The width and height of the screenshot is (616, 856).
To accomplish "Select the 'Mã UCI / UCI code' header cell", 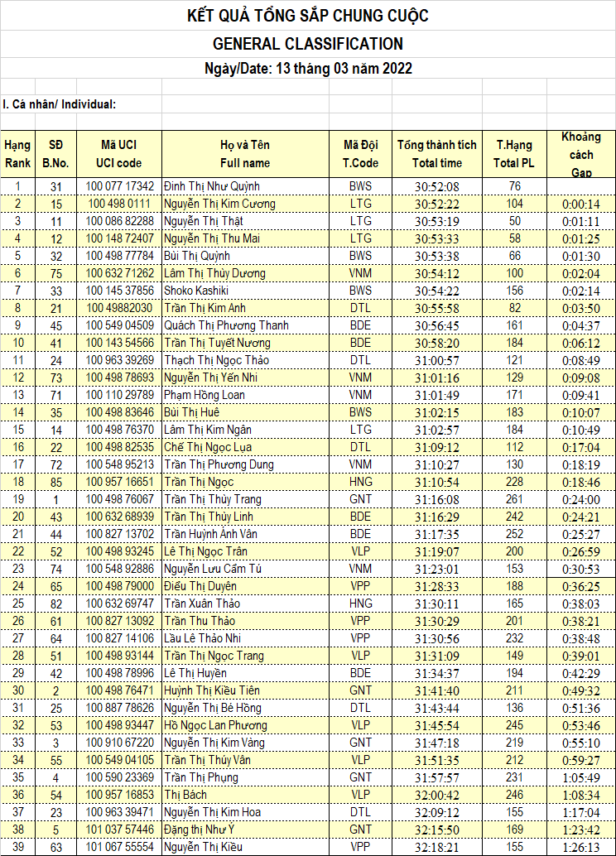I will tap(120, 154).
